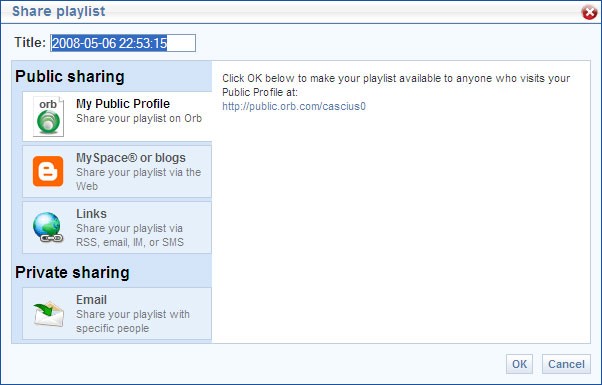Click the 'Private sharing' heading

(x=72, y=273)
